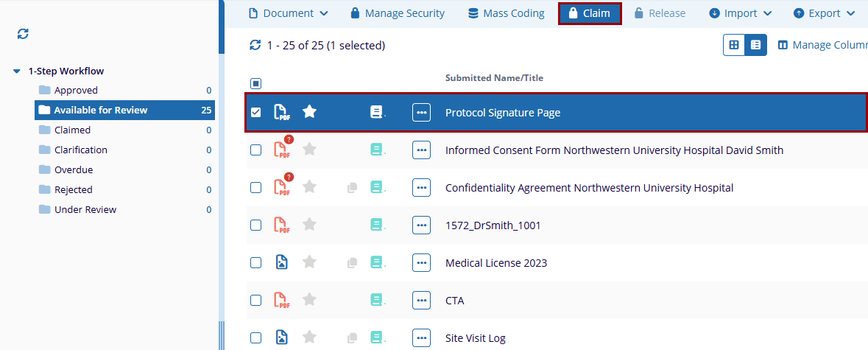The height and width of the screenshot is (350, 868).
Task: Open the Claimed folder
Action: pyautogui.click(x=72, y=130)
